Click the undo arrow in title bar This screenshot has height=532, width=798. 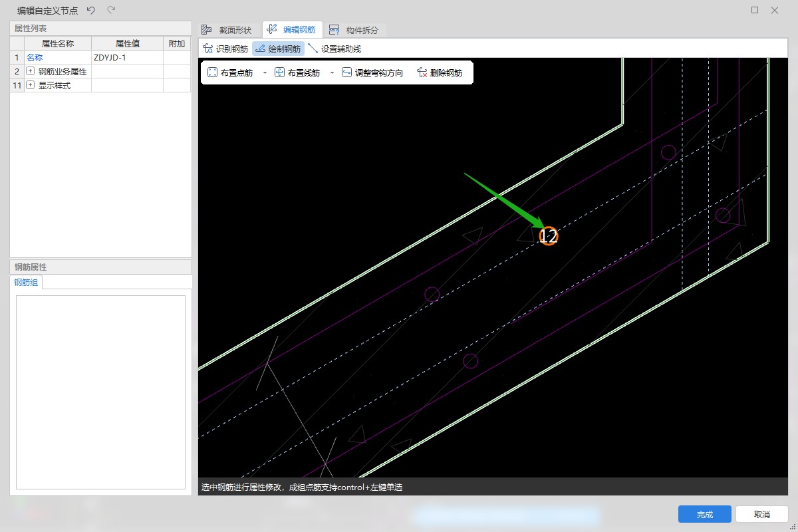(91, 10)
